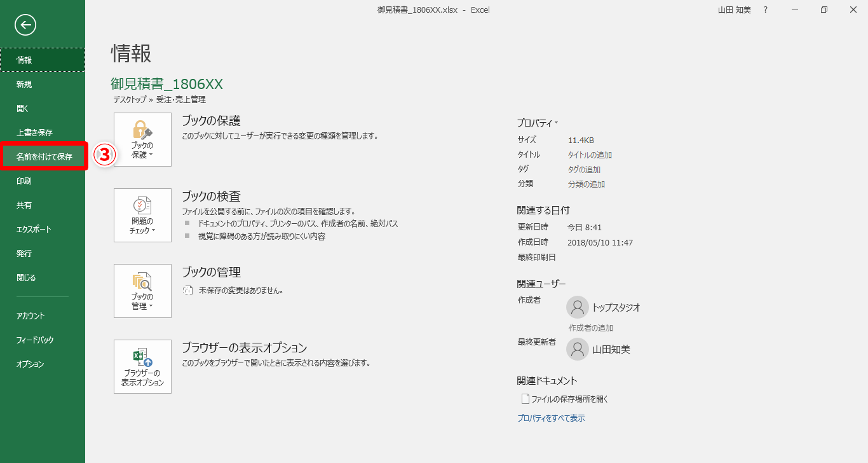The image size is (868, 463).
Task: Expand the ブックの保護 dropdown button
Action: (142, 140)
